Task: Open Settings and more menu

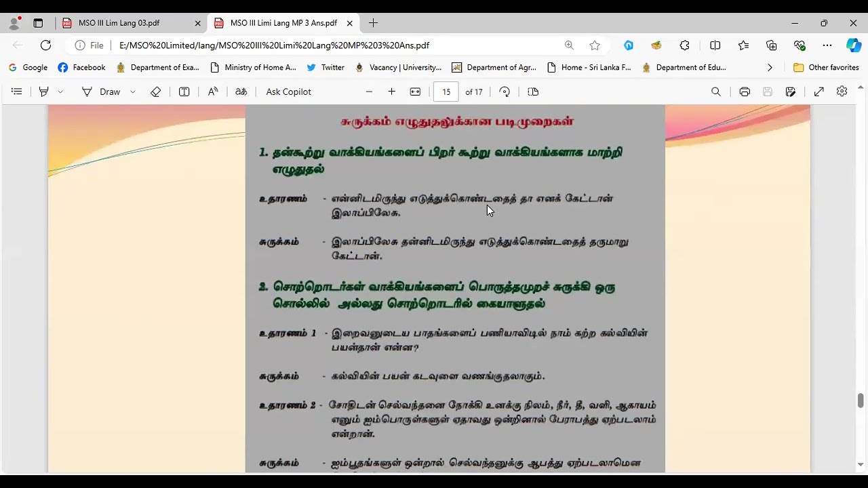Action: pyautogui.click(x=827, y=45)
